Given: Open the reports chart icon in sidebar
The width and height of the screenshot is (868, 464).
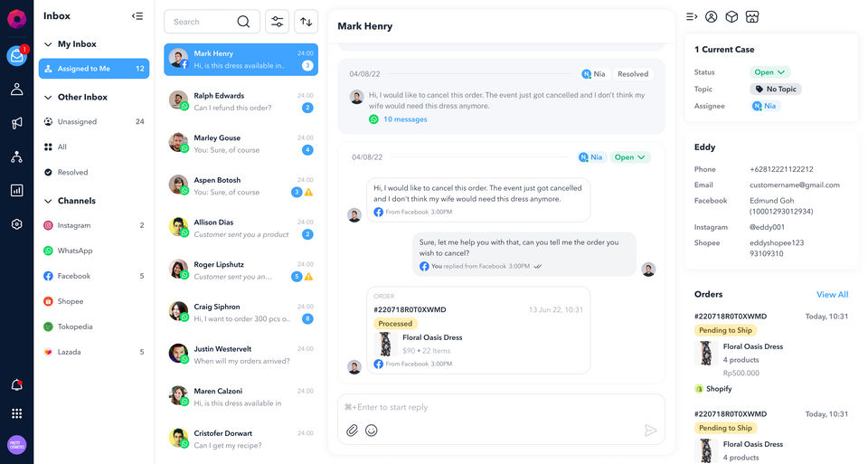Looking at the screenshot, I should pos(16,191).
